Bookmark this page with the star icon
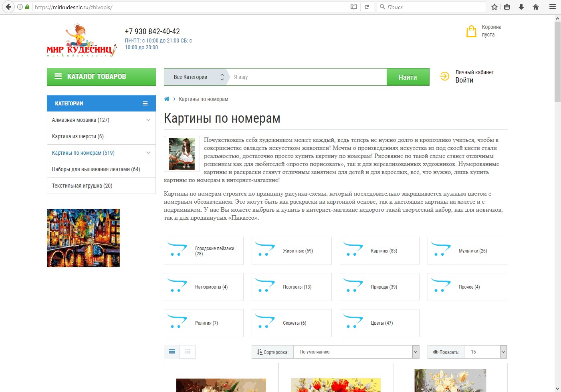Image resolution: width=561 pixels, height=392 pixels. point(494,7)
